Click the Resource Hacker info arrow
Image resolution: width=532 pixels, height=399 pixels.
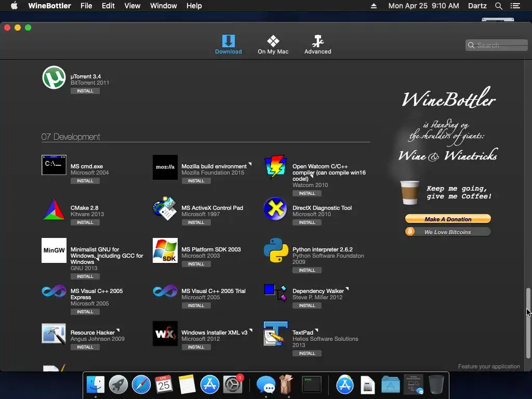click(118, 330)
